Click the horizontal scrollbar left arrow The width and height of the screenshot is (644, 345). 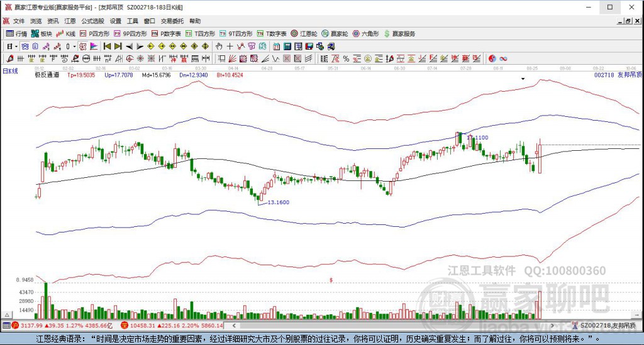[x=234, y=326]
